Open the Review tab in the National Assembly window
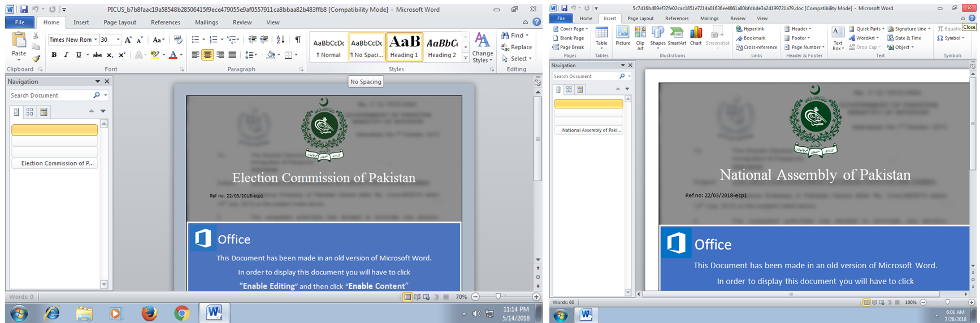Screen dimensions: 980x323 point(738,19)
